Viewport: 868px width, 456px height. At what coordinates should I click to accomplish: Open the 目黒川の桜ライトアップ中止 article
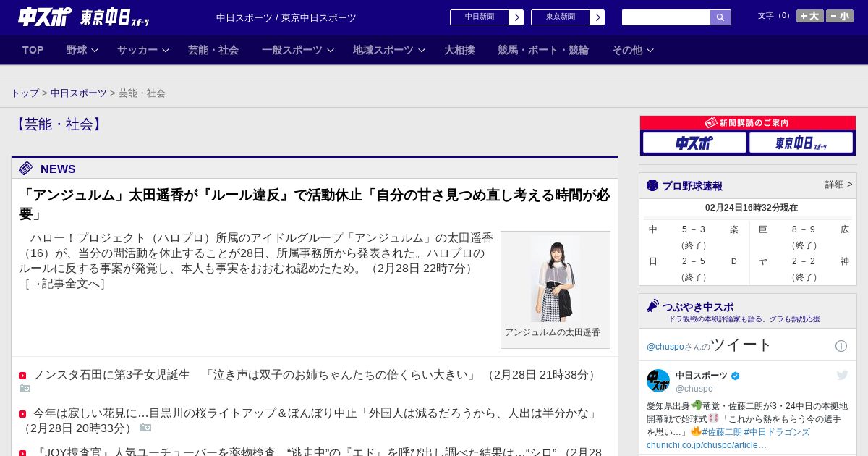[316, 413]
